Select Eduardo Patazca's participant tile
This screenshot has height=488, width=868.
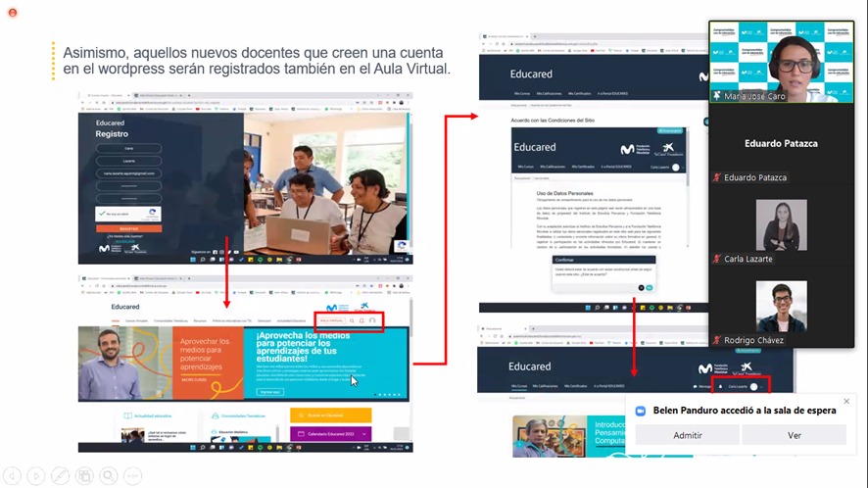[781, 143]
